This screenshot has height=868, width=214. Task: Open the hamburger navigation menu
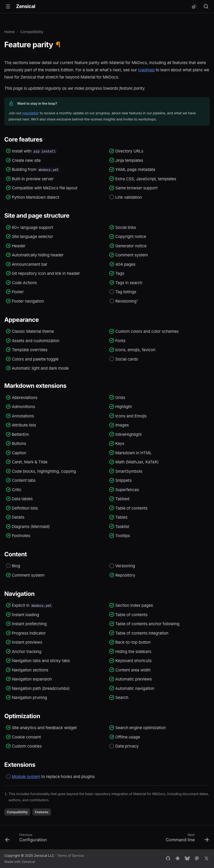click(8, 6)
